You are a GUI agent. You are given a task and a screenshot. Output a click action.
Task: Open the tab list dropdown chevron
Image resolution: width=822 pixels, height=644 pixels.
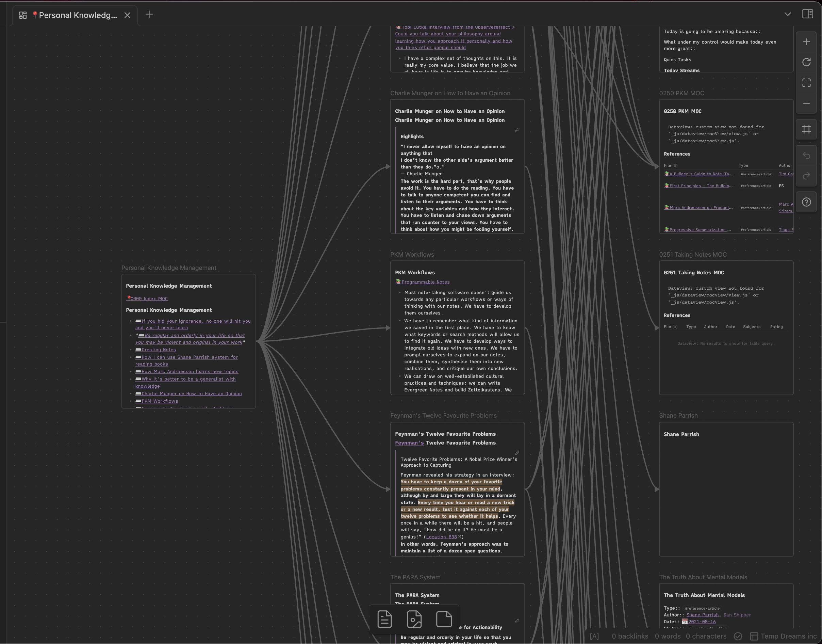(787, 14)
